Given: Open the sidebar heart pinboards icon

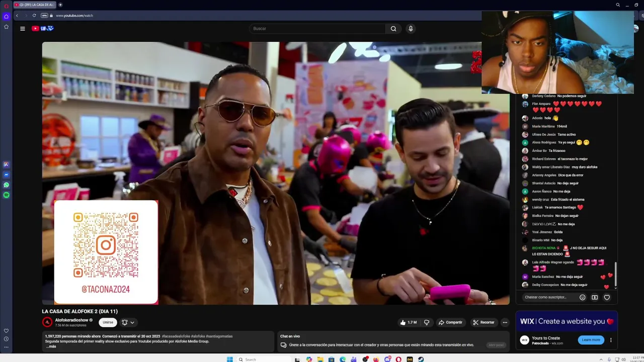Looking at the screenshot, I should tap(6, 331).
